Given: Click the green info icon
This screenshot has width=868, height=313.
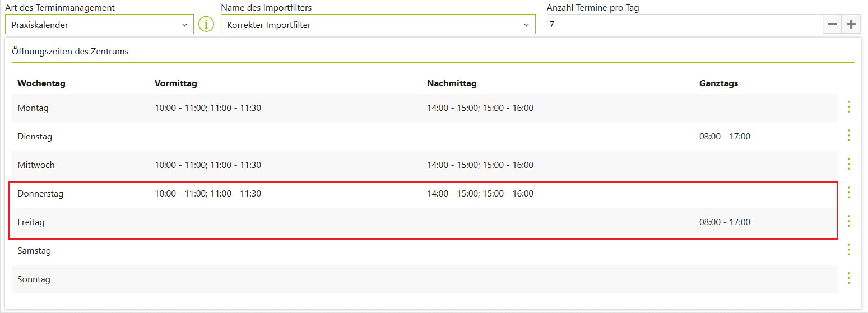Looking at the screenshot, I should (206, 25).
